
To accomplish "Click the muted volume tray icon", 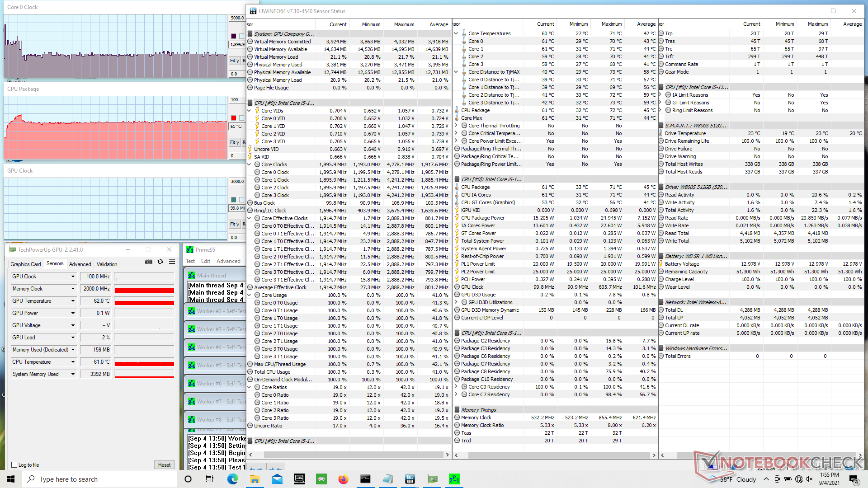I will (809, 479).
